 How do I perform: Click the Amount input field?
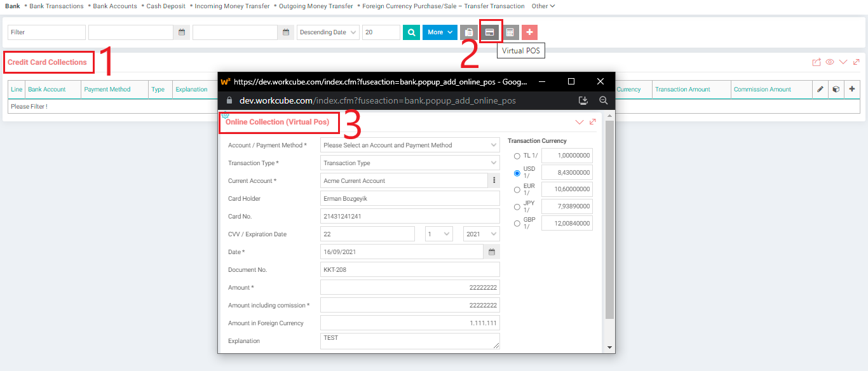(x=410, y=287)
